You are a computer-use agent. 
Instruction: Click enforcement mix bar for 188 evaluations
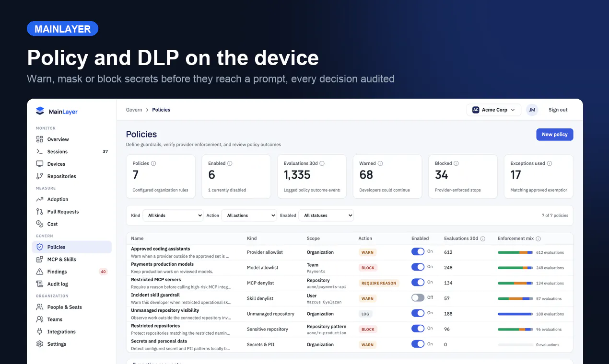pos(515,314)
